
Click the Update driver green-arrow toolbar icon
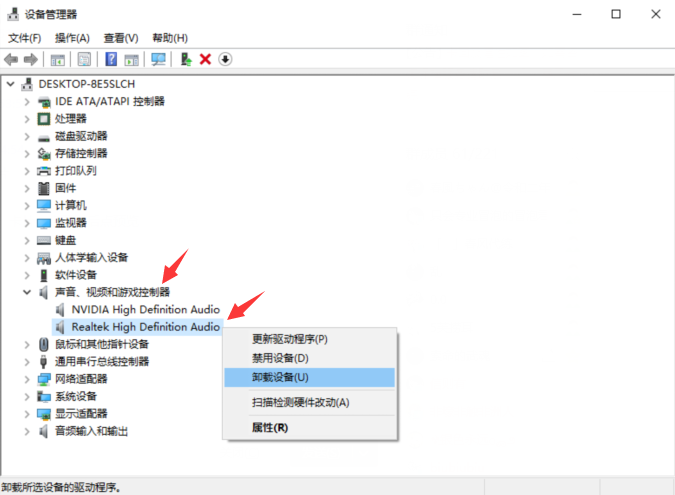(186, 59)
